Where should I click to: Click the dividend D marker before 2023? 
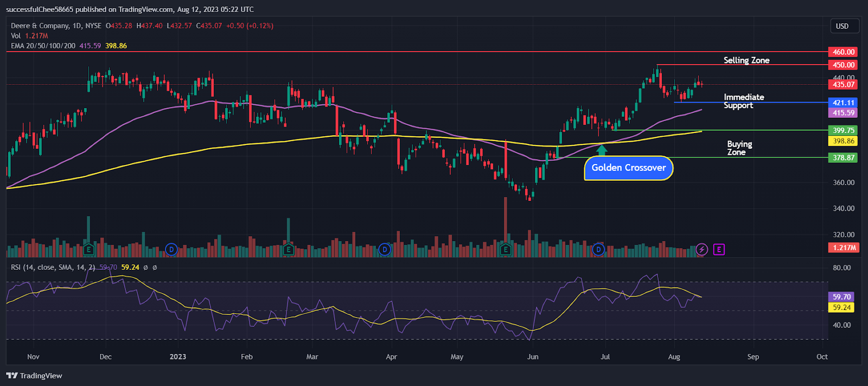pos(171,250)
